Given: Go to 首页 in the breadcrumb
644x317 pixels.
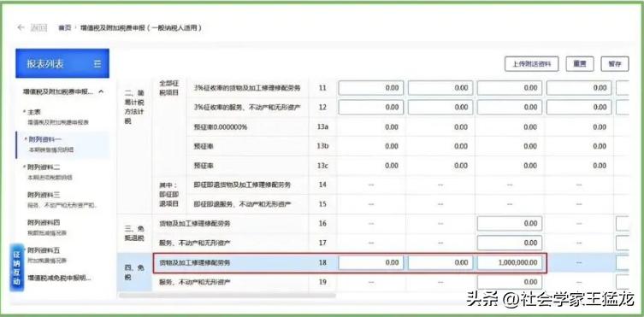Looking at the screenshot, I should pos(64,28).
